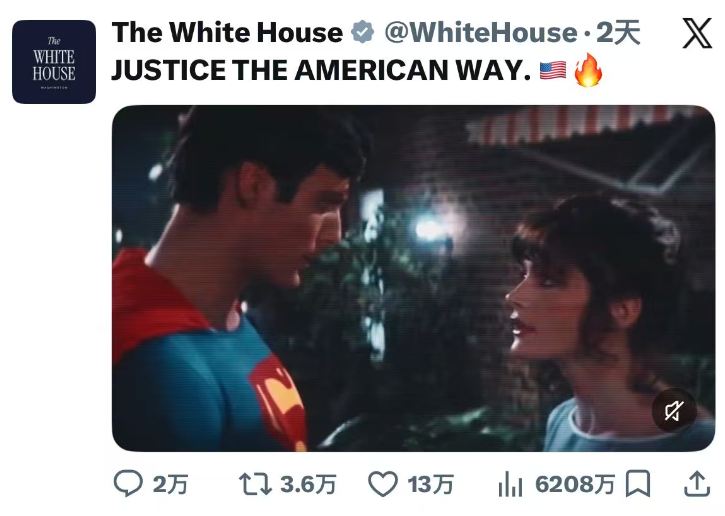
Task: Click the JUSTICE THE AMERICAN WAY text
Action: click(320, 72)
